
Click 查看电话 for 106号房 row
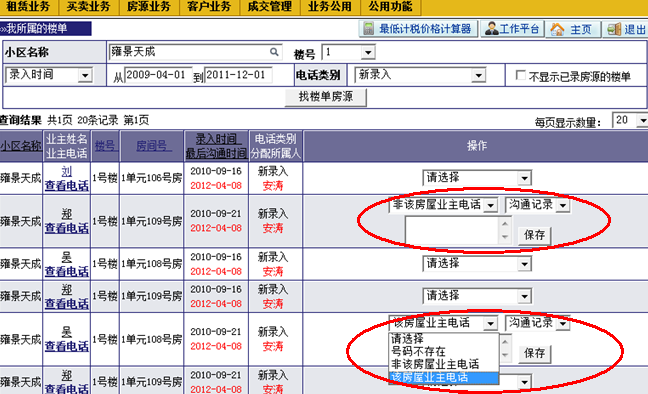pos(67,186)
